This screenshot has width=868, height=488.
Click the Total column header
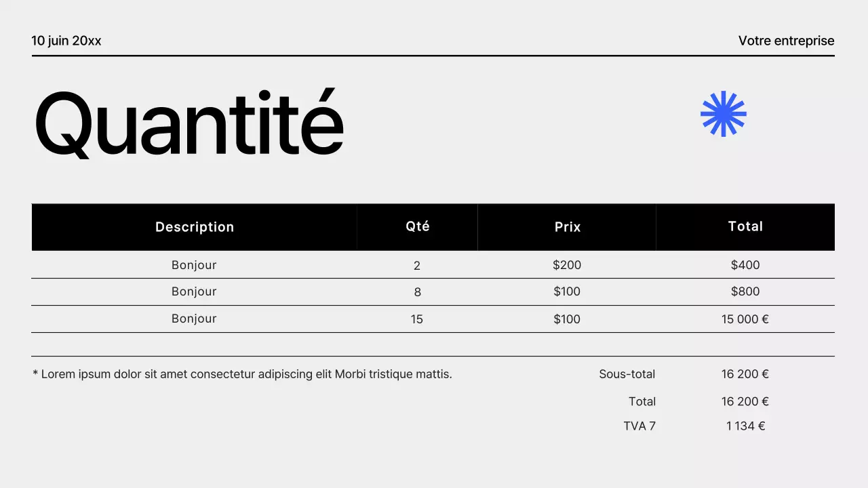[745, 226]
